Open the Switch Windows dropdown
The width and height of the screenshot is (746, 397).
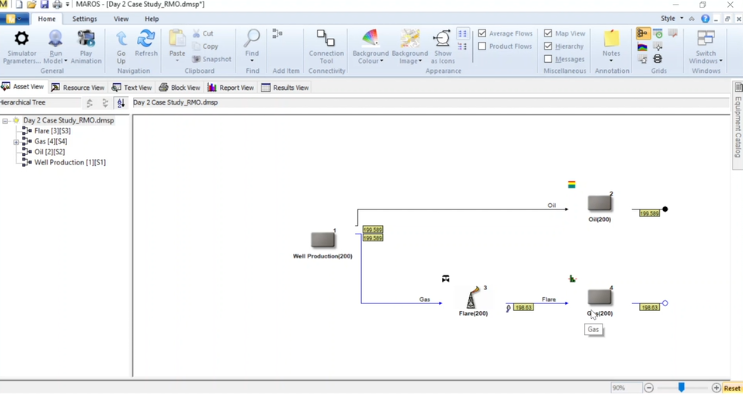pyautogui.click(x=706, y=47)
